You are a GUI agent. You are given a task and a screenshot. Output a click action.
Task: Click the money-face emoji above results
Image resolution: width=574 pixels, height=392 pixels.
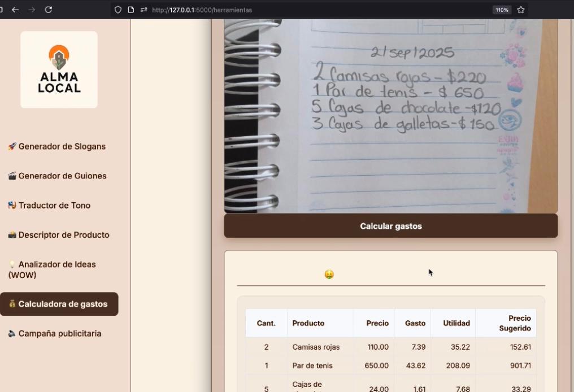329,274
